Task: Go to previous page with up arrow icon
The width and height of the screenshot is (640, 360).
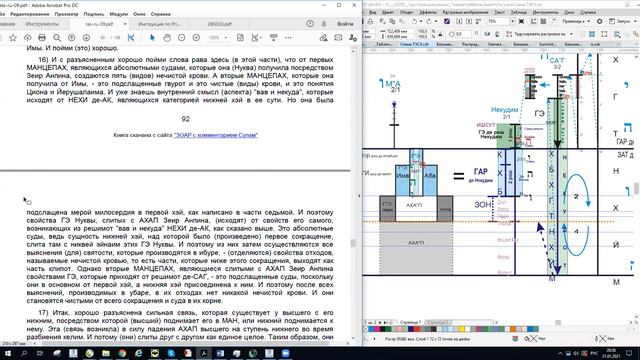Action: 71,38
